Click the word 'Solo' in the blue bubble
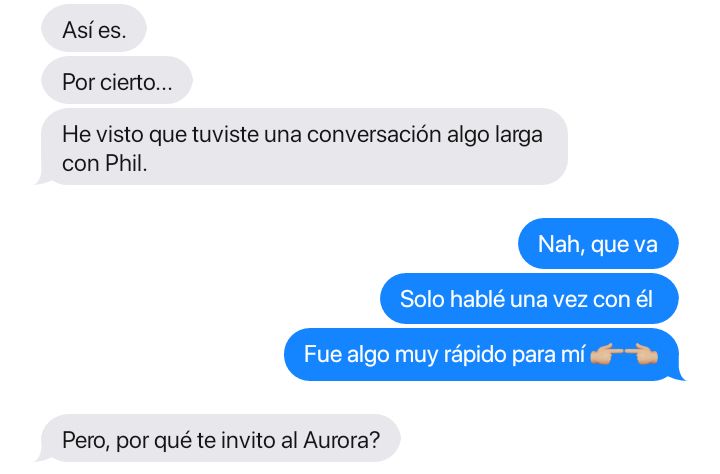This screenshot has width=720, height=474. [x=421, y=299]
